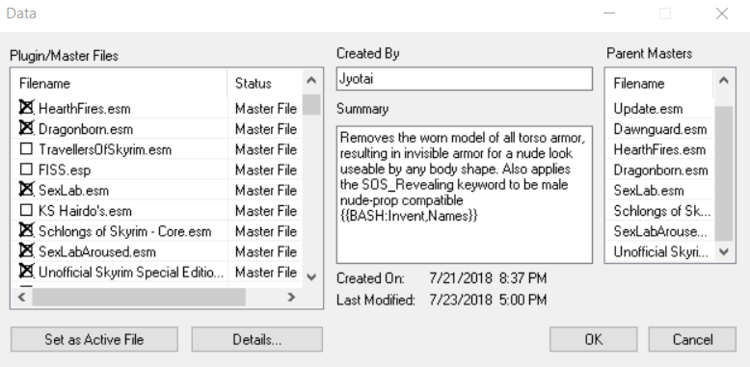The image size is (750, 367).
Task: Sort plugins by Filename column header
Action: pyautogui.click(x=120, y=84)
